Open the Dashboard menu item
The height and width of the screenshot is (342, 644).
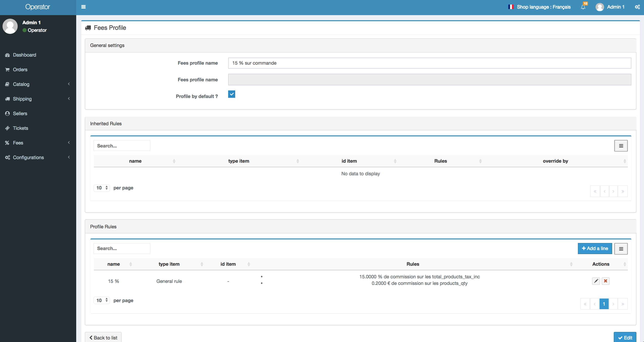(x=24, y=55)
